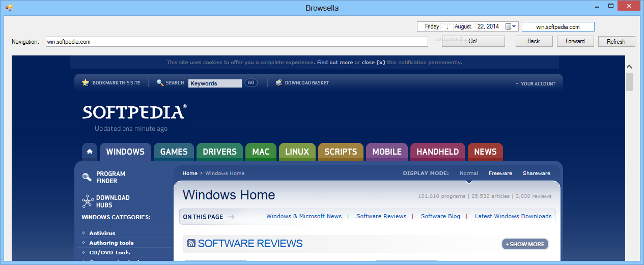Click the Windows Home breadcrumb text
The height and width of the screenshot is (265, 644).
(x=225, y=173)
